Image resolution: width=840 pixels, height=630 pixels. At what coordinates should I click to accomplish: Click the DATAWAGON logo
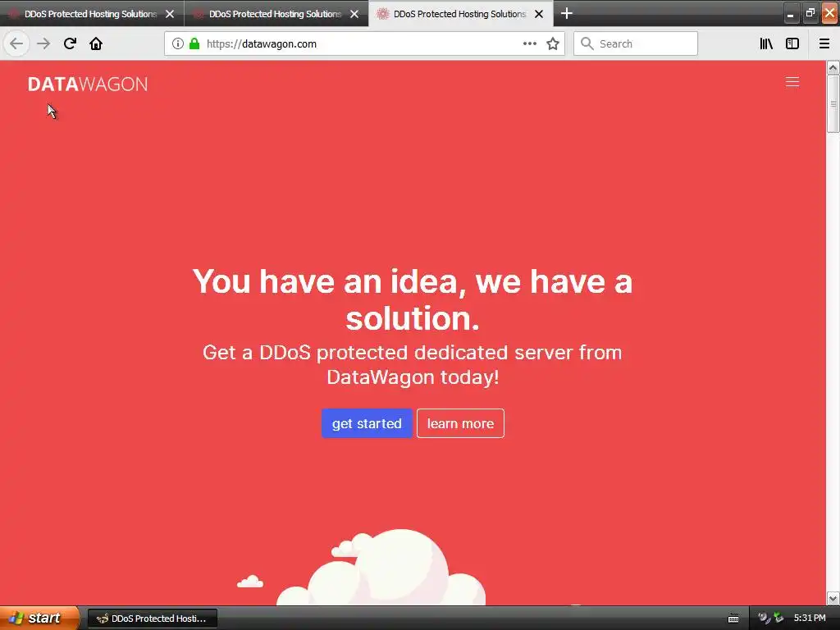[88, 84]
